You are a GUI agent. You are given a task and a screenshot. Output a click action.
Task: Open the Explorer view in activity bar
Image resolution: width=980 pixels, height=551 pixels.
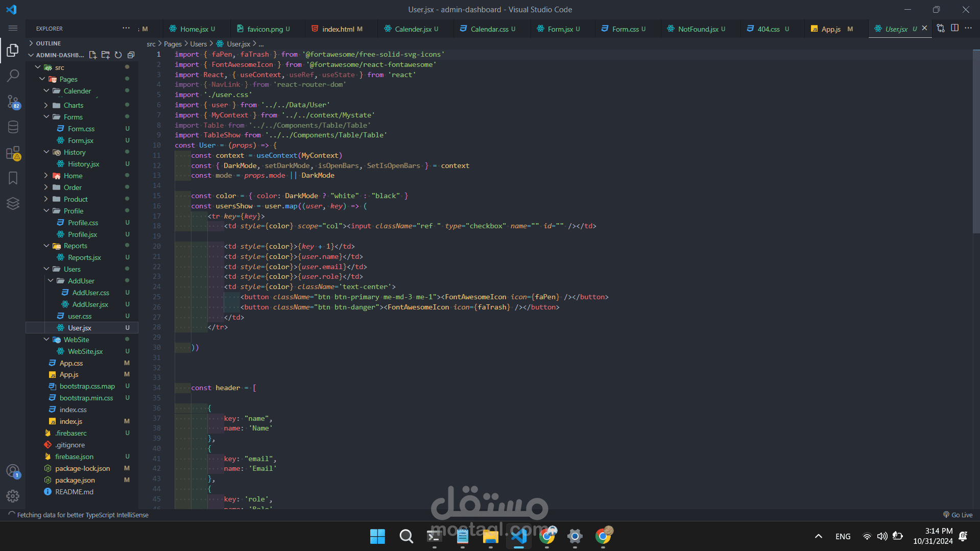point(13,50)
